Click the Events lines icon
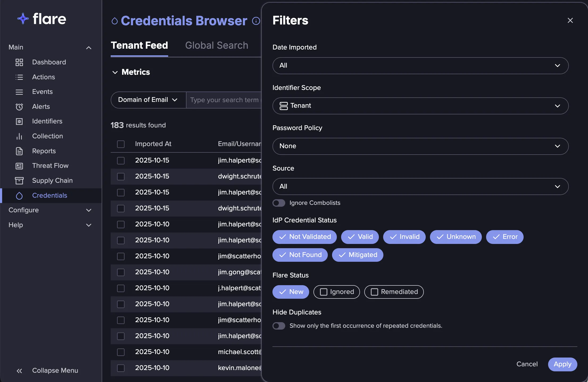The width and height of the screenshot is (588, 382). click(x=19, y=92)
